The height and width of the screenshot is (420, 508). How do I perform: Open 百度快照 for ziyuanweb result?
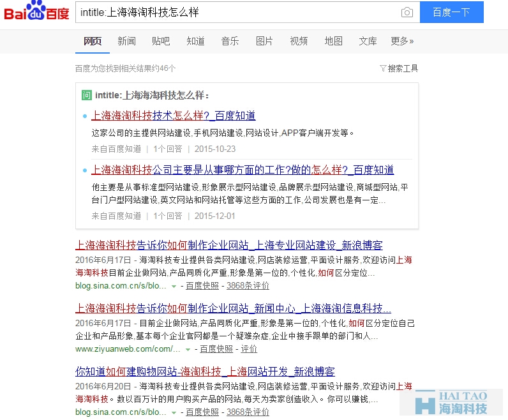[216, 349]
